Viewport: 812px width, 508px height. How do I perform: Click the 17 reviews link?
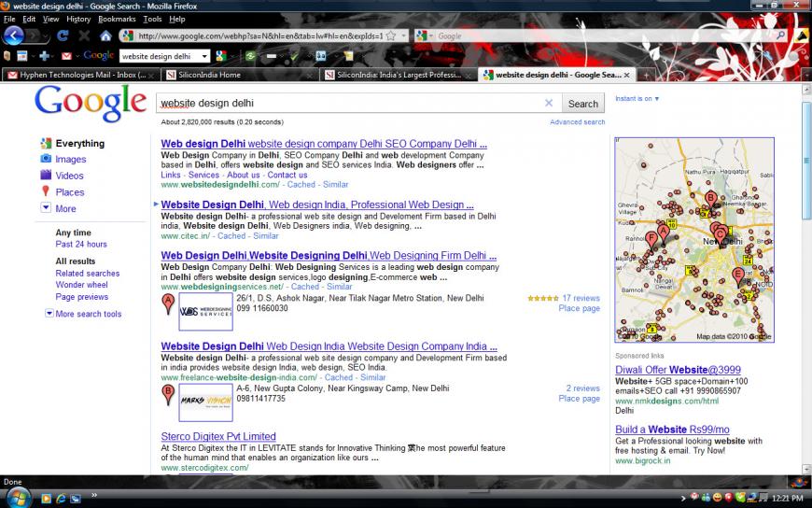tap(581, 298)
